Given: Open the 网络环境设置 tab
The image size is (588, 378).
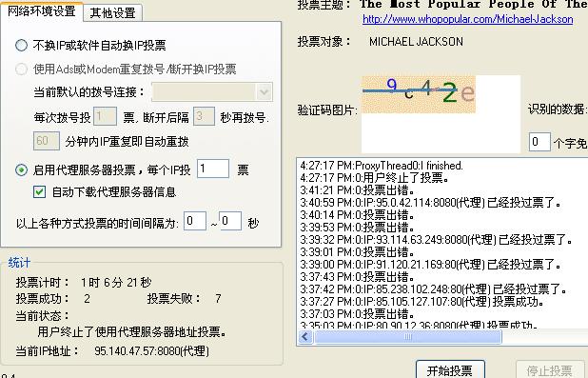Looking at the screenshot, I should [x=41, y=10].
